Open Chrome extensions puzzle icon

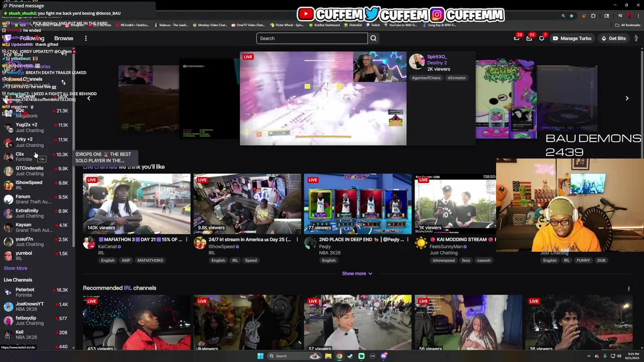(593, 16)
